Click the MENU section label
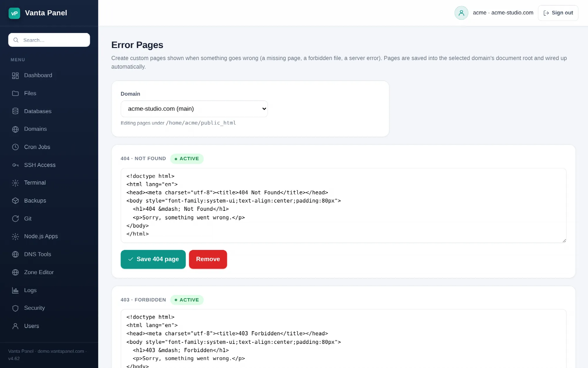The image size is (588, 368). click(x=18, y=60)
